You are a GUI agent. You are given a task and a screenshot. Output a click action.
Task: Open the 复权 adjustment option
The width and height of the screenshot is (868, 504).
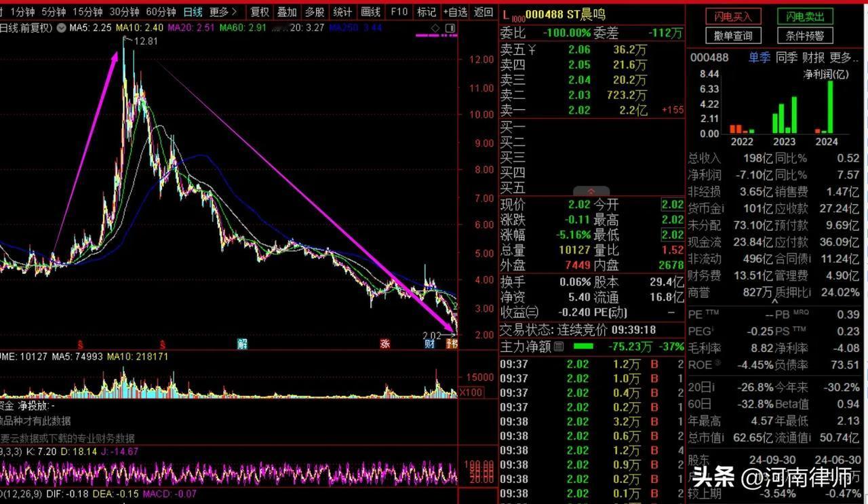(x=260, y=12)
